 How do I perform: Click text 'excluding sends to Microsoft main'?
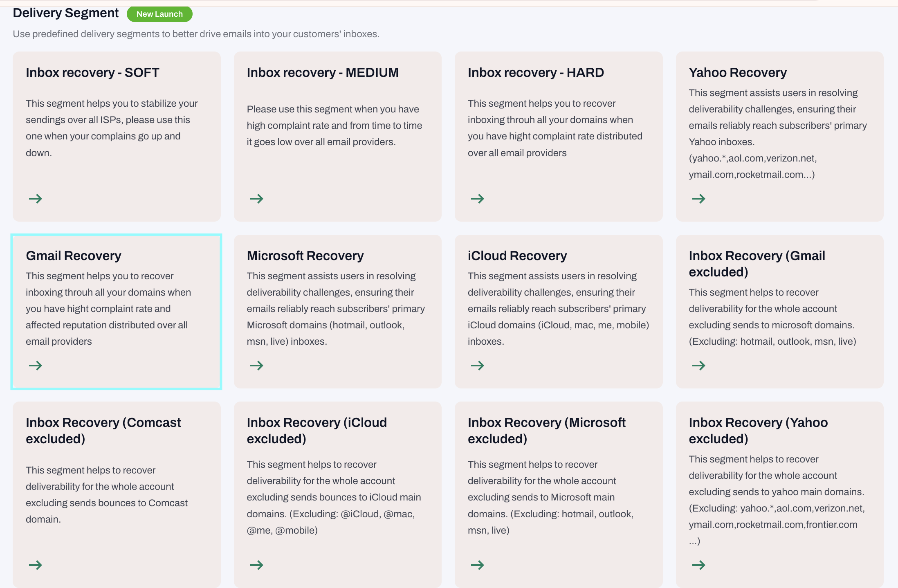coord(541,497)
